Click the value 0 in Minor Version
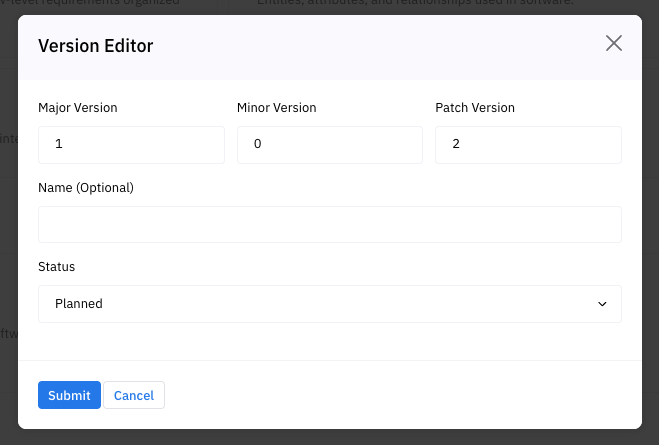The width and height of the screenshot is (659, 445). tap(258, 144)
